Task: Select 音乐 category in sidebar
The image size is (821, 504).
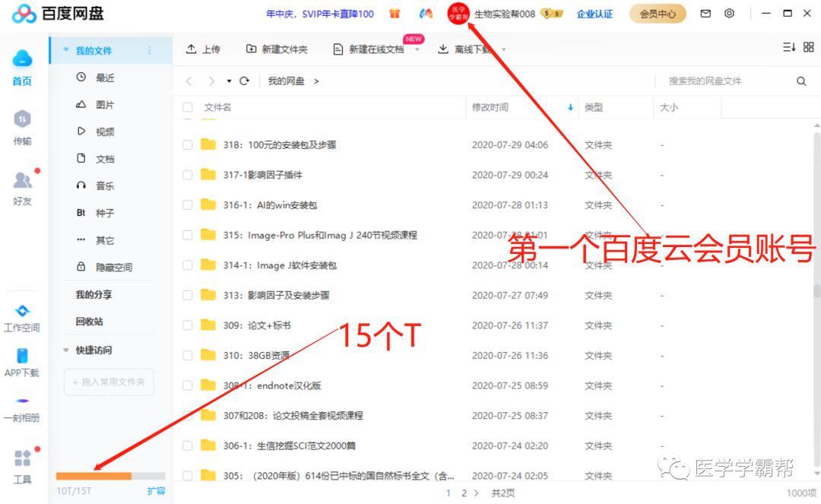Action: pos(105,185)
